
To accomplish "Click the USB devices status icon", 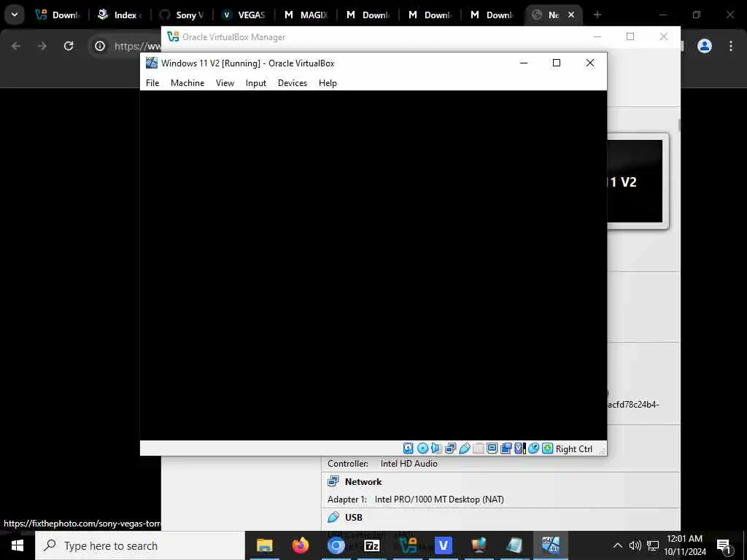I will (465, 448).
